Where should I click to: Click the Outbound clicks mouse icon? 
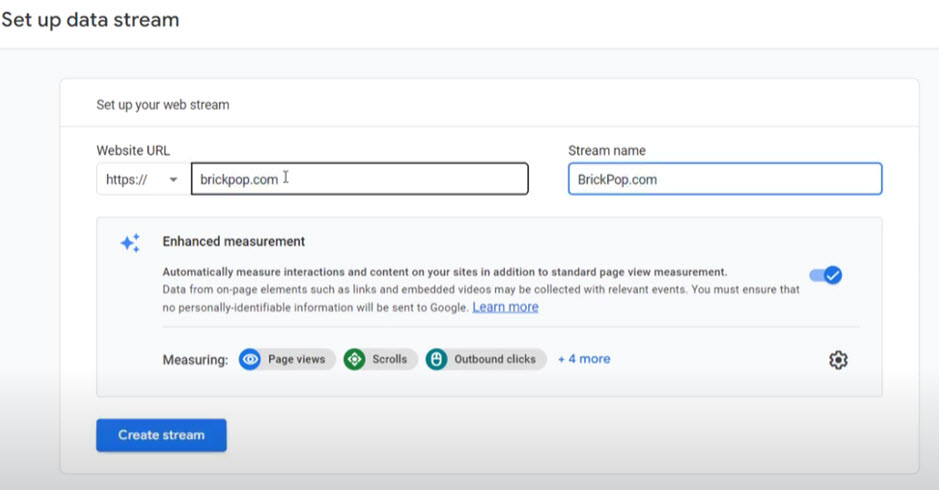tap(436, 360)
